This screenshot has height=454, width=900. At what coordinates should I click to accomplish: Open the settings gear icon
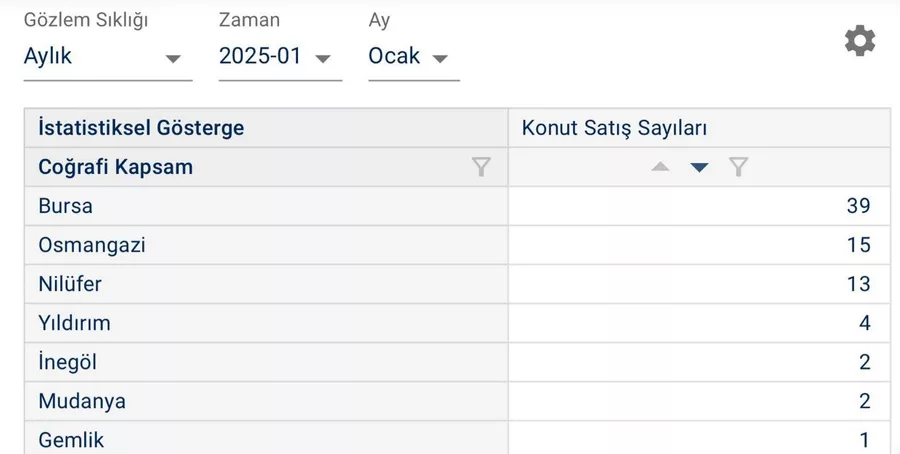click(859, 41)
